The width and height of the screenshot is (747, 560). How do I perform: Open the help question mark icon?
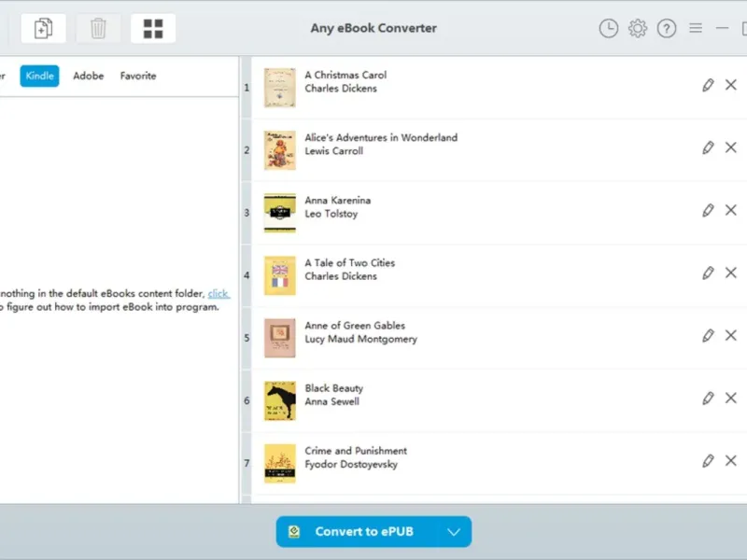(667, 29)
